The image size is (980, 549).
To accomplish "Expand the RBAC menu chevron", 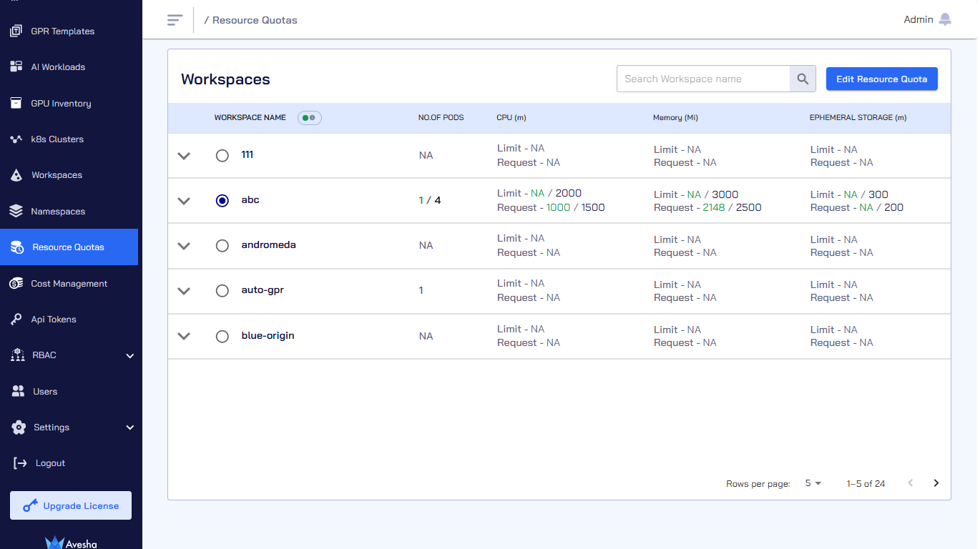I will click(129, 355).
